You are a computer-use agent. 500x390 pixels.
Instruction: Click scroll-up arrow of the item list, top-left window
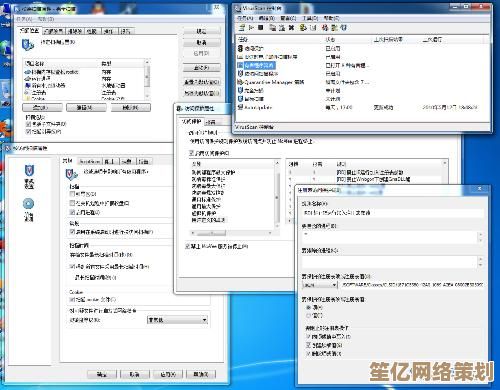[x=147, y=63]
